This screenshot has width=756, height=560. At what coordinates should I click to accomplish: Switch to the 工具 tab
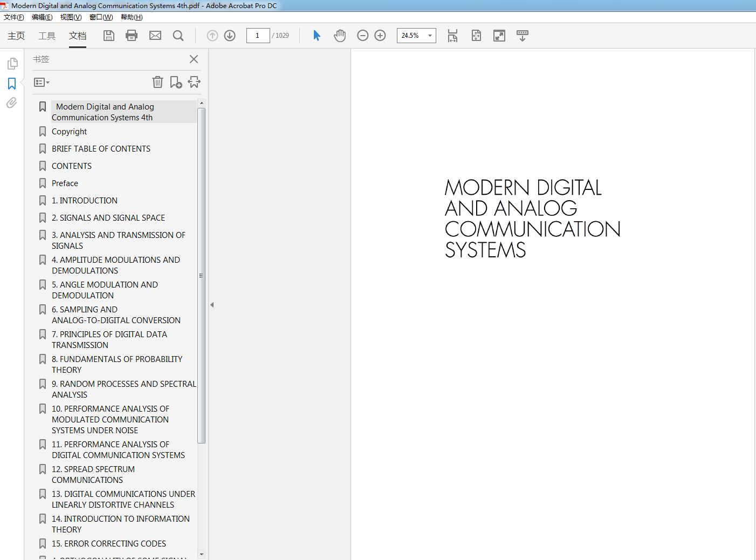click(x=47, y=36)
